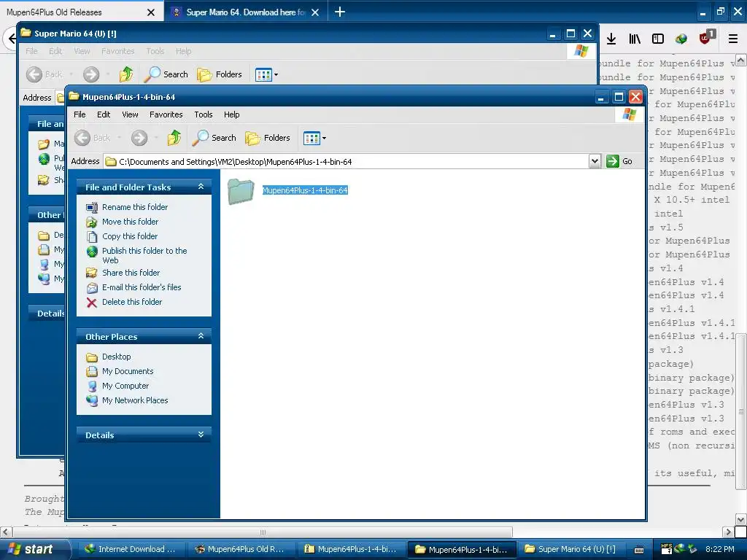Click Back button in Super Mario 64 window

(x=44, y=74)
